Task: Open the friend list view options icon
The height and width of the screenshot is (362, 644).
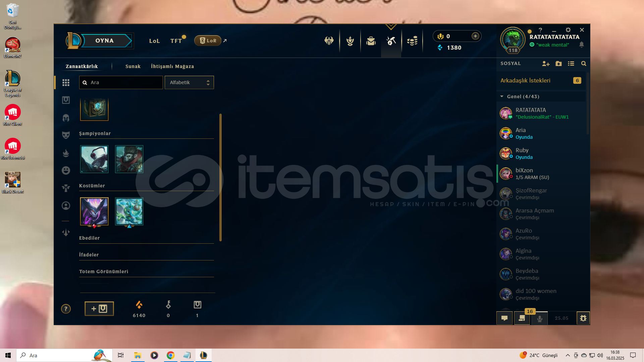Action: [571, 64]
